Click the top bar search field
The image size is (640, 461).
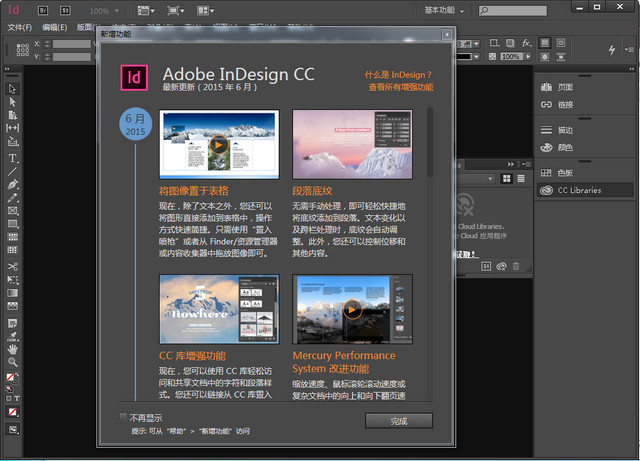point(513,11)
